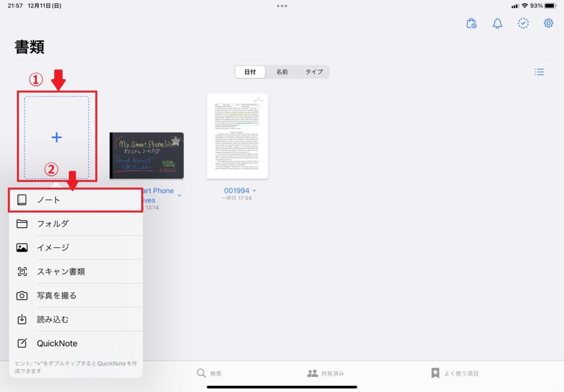Choose フォルダ from the new menu
Image resolution: width=564 pixels, height=392 pixels.
[x=75, y=224]
